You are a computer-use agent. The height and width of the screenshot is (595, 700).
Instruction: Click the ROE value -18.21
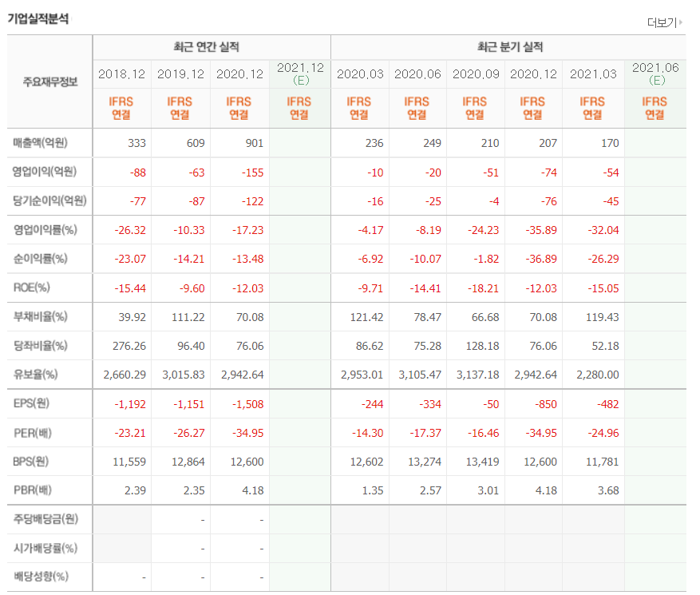(x=483, y=288)
